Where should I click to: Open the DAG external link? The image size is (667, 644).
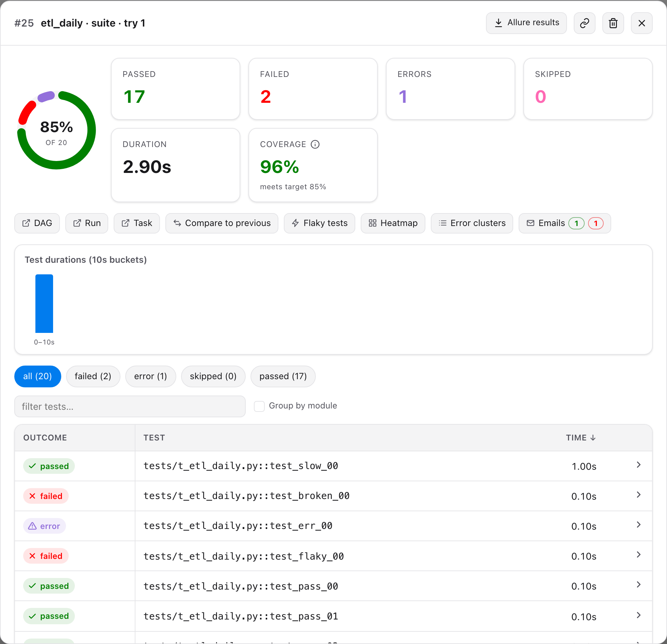point(37,223)
